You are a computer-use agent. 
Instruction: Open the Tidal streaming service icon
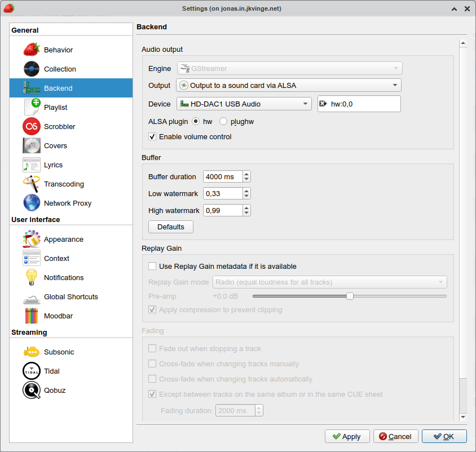(32, 371)
